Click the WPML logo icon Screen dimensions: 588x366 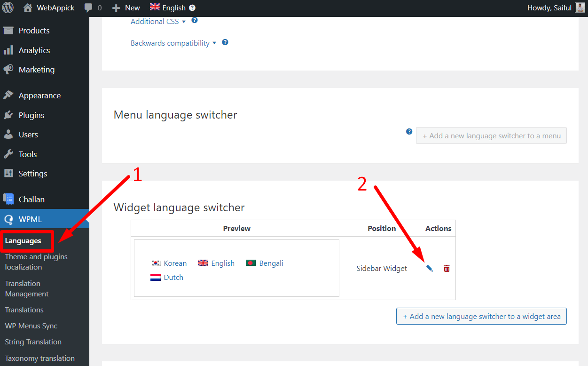tap(8, 219)
